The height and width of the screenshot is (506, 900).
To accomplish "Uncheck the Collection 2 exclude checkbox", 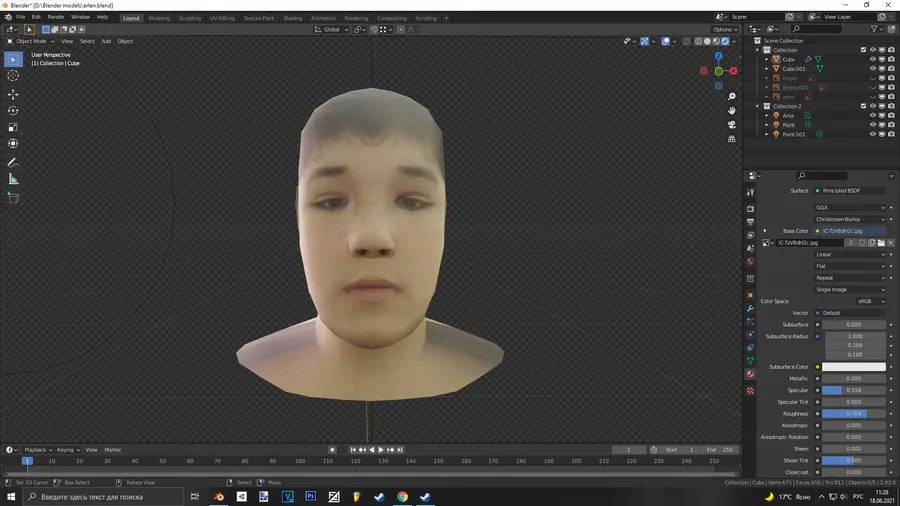I will click(x=863, y=106).
